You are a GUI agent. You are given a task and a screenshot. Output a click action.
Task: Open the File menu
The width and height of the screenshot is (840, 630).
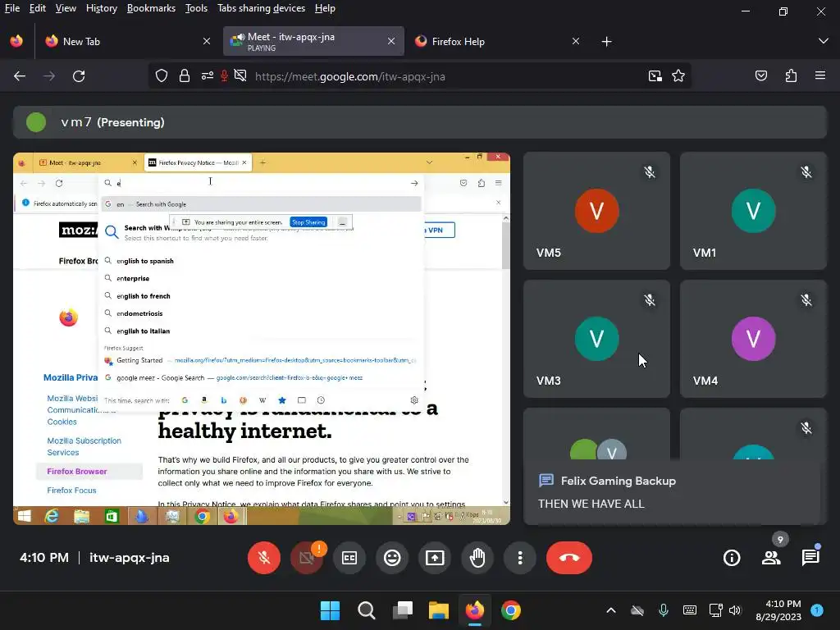(11, 8)
